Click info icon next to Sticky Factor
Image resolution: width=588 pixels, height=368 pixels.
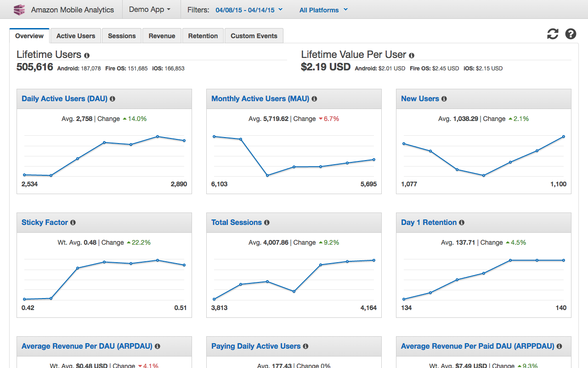[73, 223]
